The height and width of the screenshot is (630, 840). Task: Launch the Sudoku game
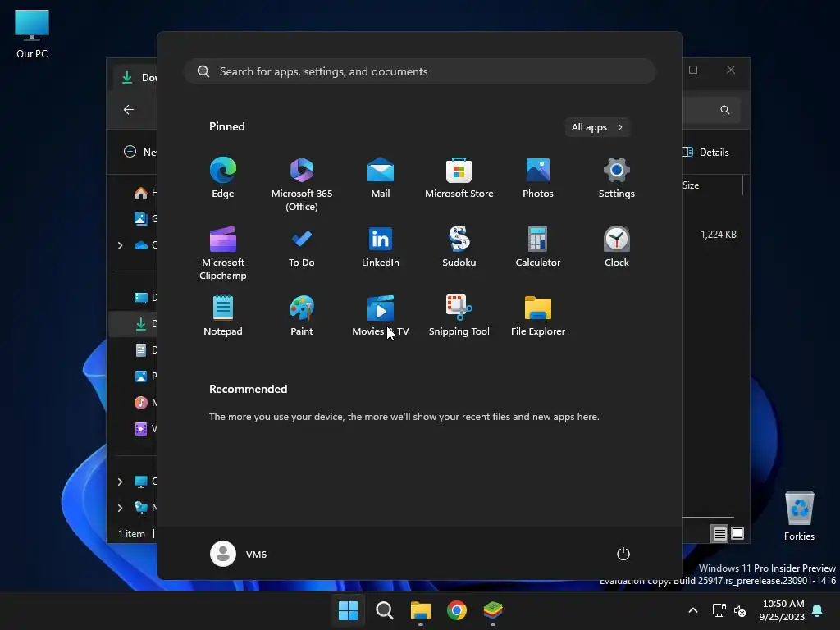point(459,247)
